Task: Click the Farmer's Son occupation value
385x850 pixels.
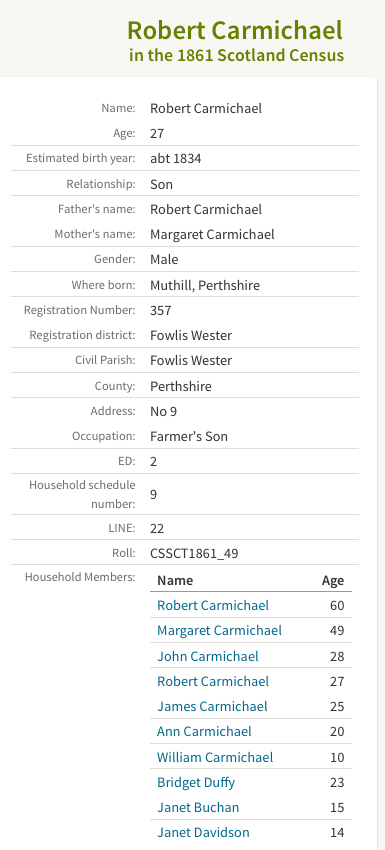Action: point(189,436)
